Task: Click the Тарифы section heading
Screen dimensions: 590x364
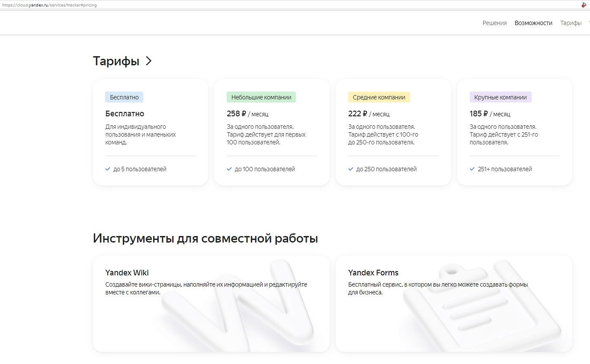Action: tap(116, 61)
